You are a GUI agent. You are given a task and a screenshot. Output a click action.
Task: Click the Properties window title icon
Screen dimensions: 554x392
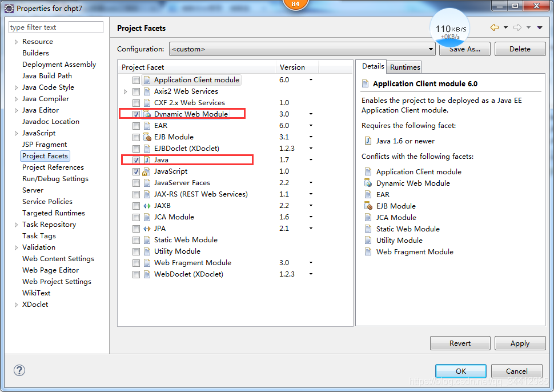pyautogui.click(x=10, y=8)
